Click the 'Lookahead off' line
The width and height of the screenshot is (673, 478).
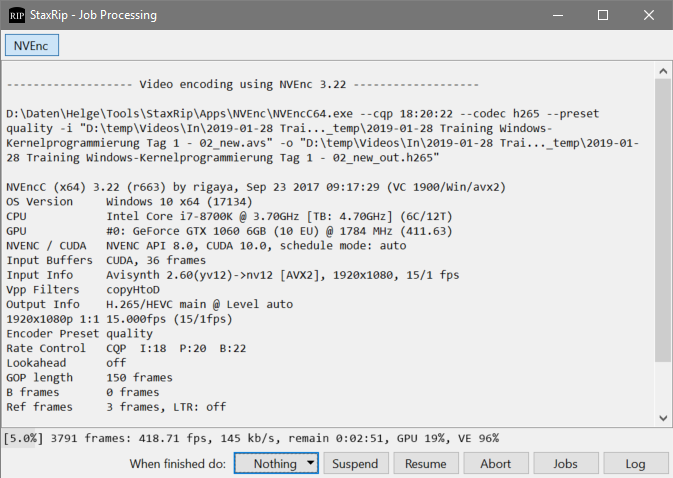[66, 363]
